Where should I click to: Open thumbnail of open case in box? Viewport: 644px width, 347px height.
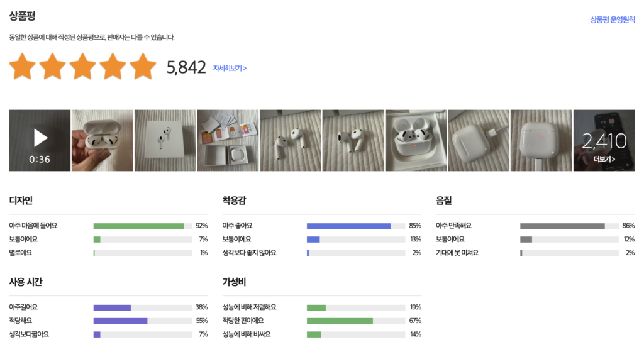click(416, 140)
